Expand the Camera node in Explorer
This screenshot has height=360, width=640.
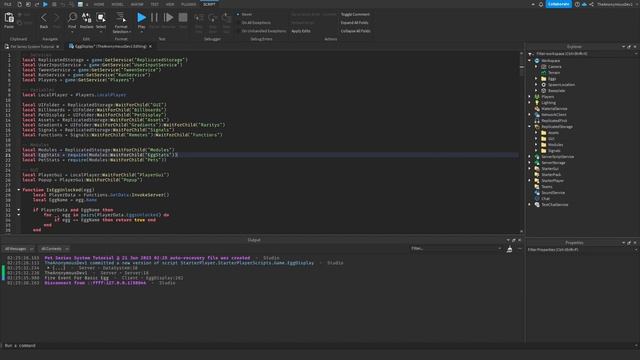pyautogui.click(x=536, y=67)
